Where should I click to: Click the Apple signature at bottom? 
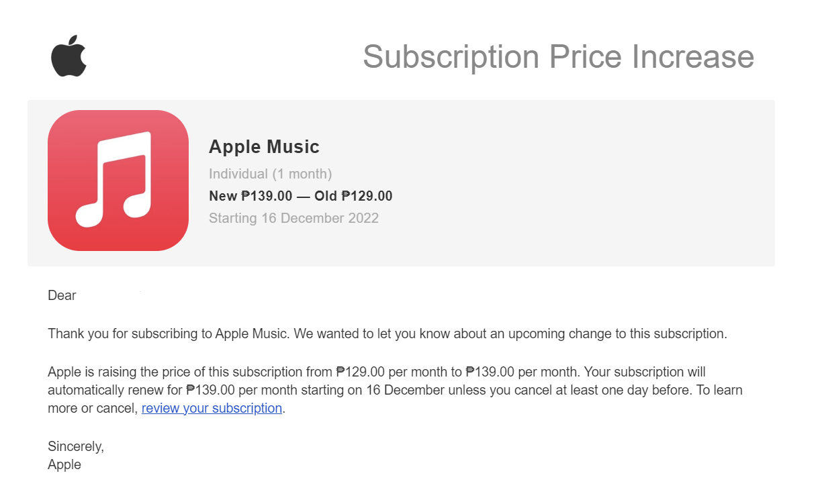[x=64, y=464]
